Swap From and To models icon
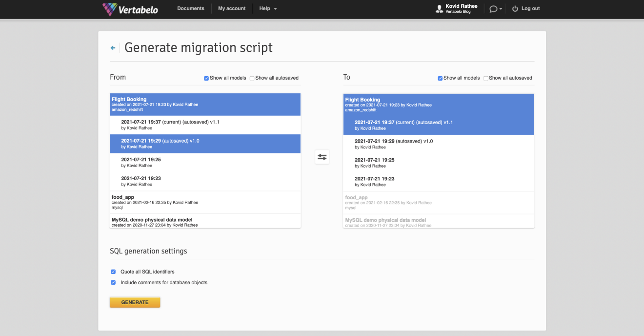 322,157
